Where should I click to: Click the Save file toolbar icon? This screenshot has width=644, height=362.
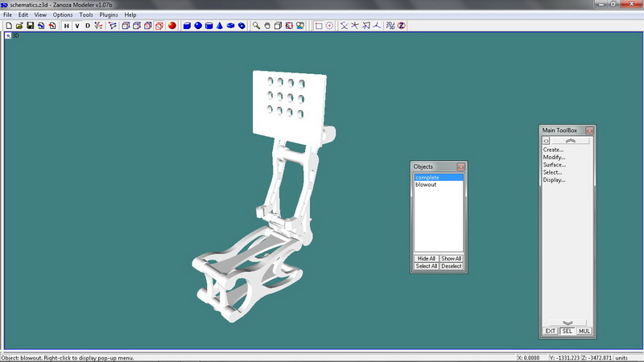click(30, 26)
